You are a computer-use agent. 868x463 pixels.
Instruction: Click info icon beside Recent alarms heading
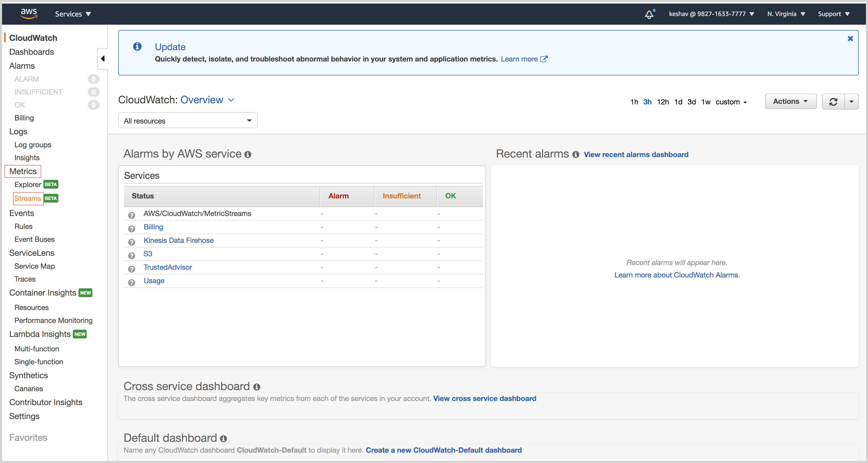(576, 155)
